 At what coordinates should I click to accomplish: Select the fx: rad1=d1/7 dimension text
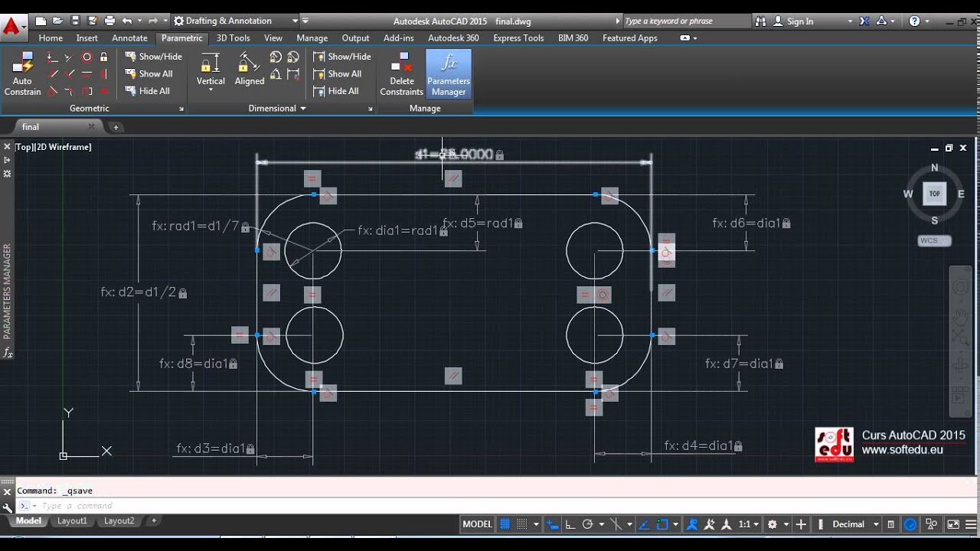195,227
